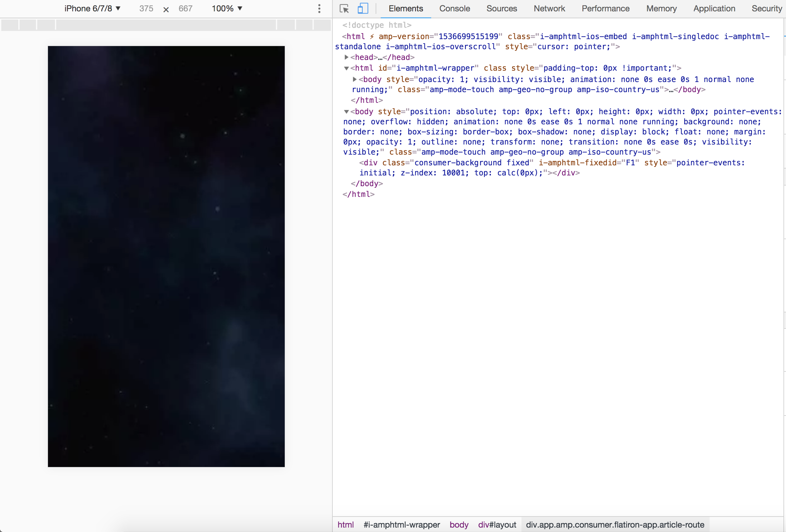This screenshot has height=532, width=786.
Task: Click the starry device preview viewport
Action: click(166, 256)
